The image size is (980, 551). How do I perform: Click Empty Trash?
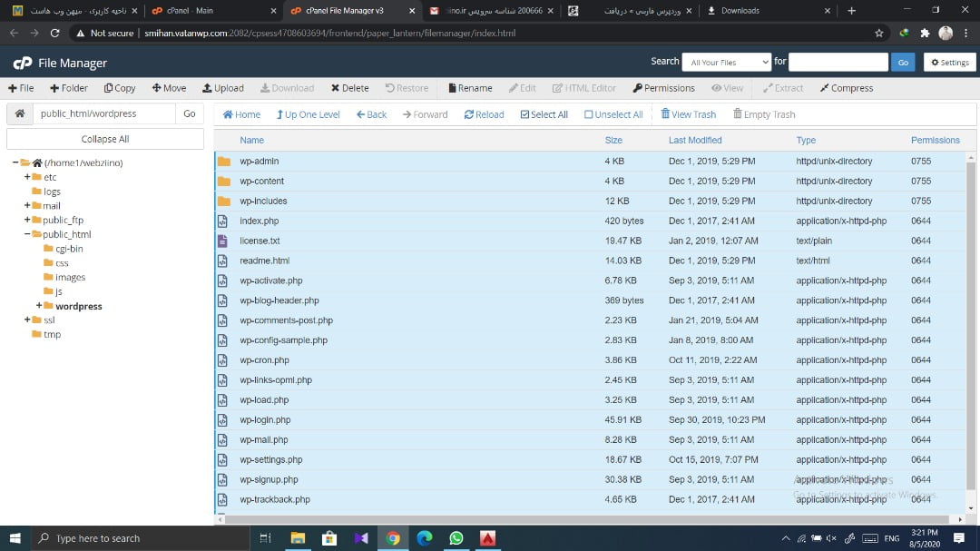[x=764, y=114]
